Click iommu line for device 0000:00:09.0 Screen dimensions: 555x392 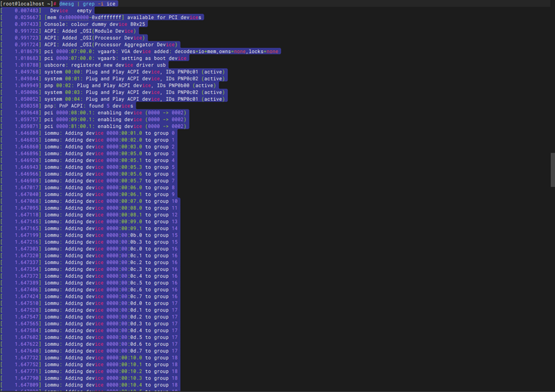pos(90,221)
